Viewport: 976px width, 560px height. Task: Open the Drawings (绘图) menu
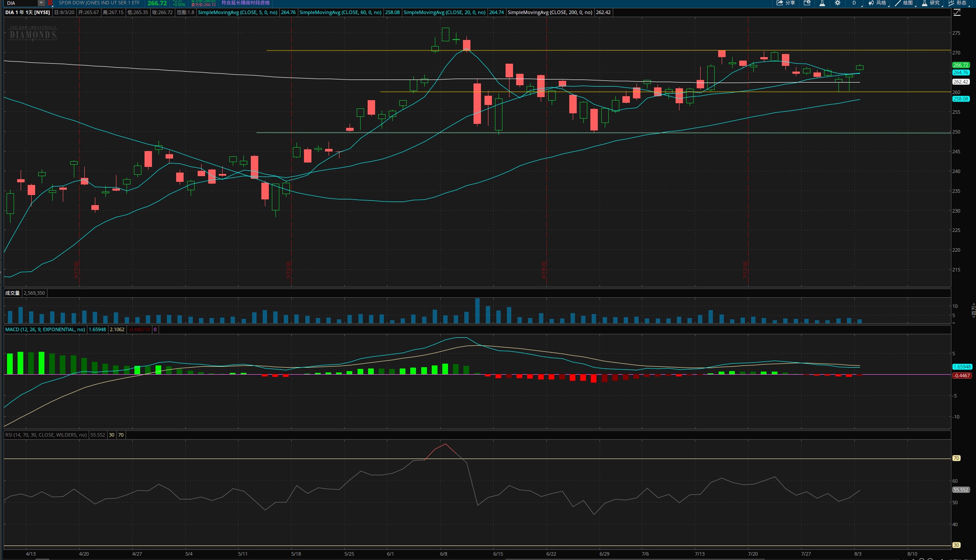pos(904,3)
